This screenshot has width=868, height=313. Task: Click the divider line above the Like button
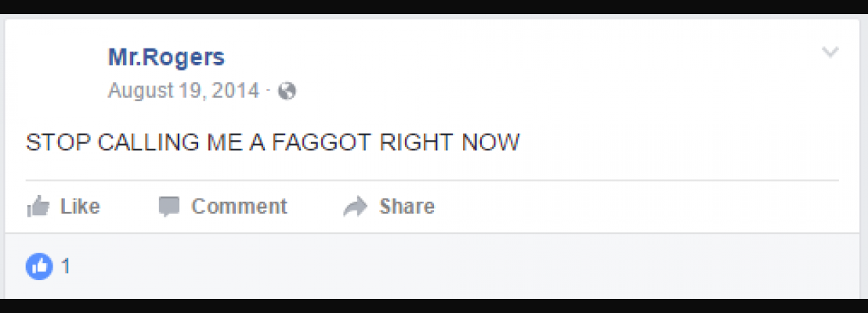pyautogui.click(x=432, y=180)
